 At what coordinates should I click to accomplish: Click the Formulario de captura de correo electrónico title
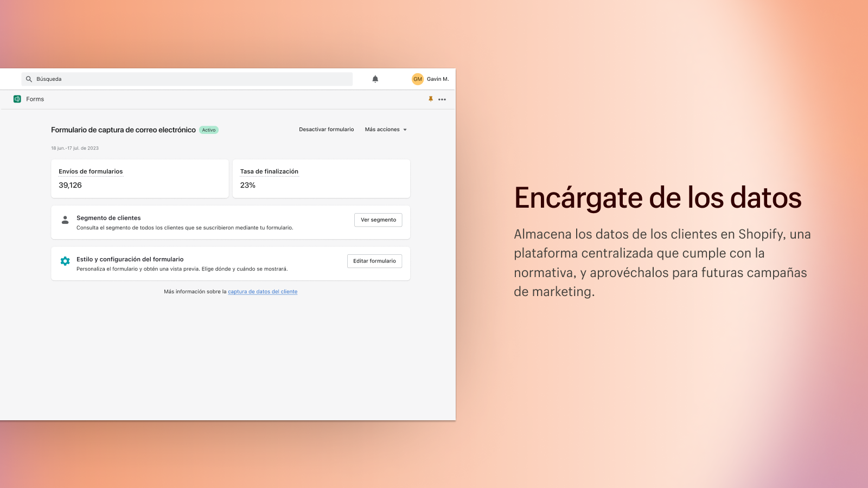click(x=123, y=130)
